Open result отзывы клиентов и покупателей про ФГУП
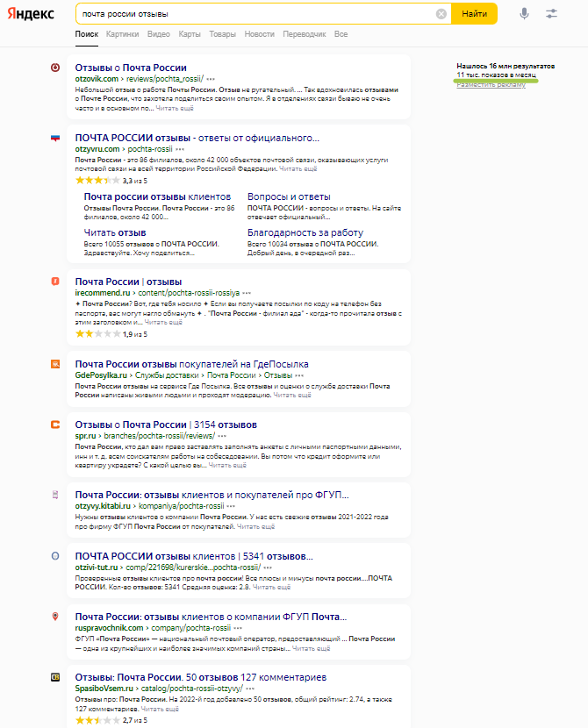The image size is (588, 728). [212, 495]
